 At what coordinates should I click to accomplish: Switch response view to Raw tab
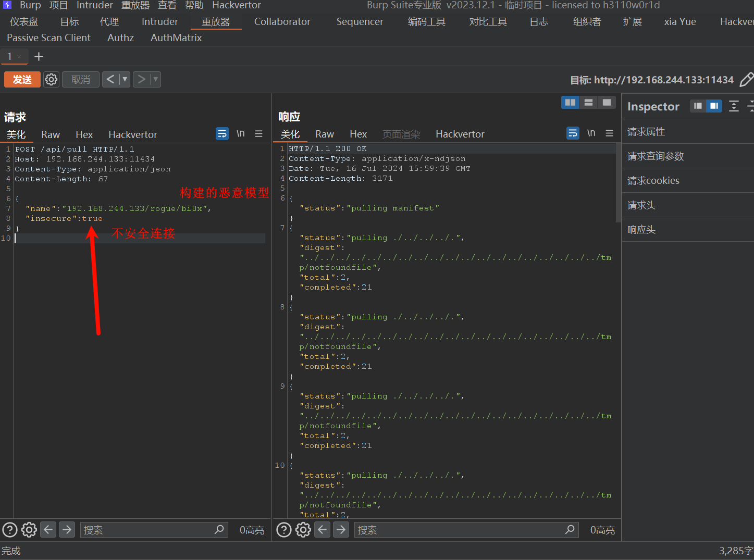click(325, 134)
